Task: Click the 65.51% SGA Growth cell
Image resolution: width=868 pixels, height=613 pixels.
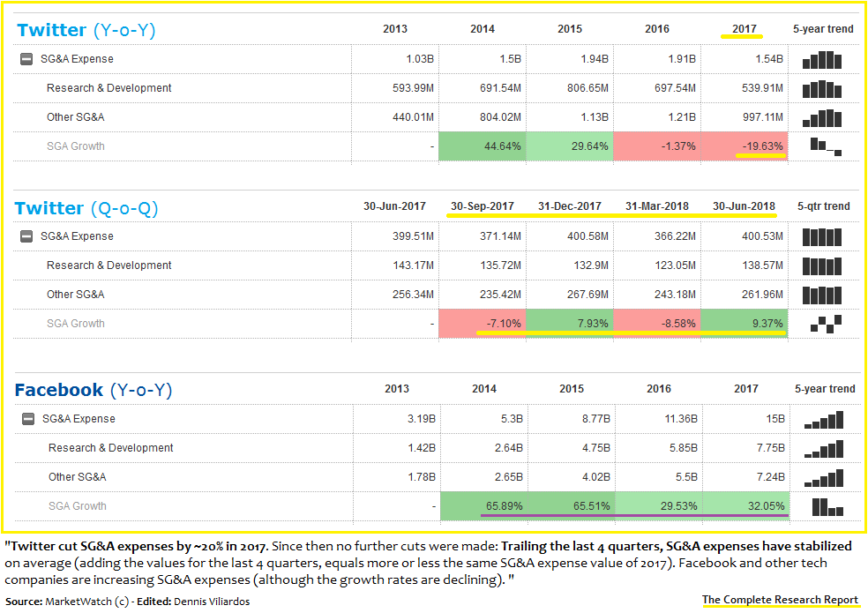Action: 572,506
